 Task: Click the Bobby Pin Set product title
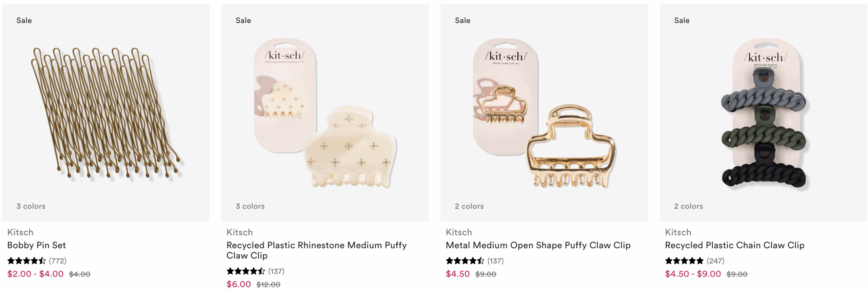click(x=37, y=245)
